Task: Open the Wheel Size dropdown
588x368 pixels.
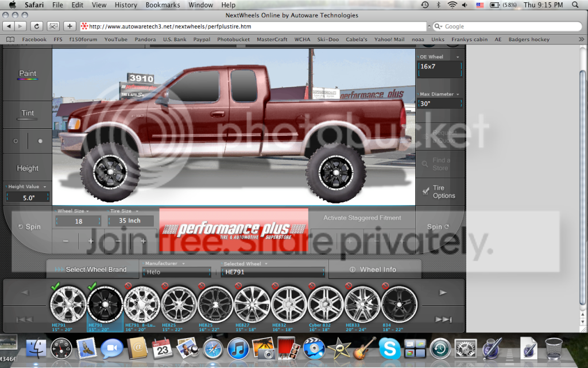Action: point(88,211)
